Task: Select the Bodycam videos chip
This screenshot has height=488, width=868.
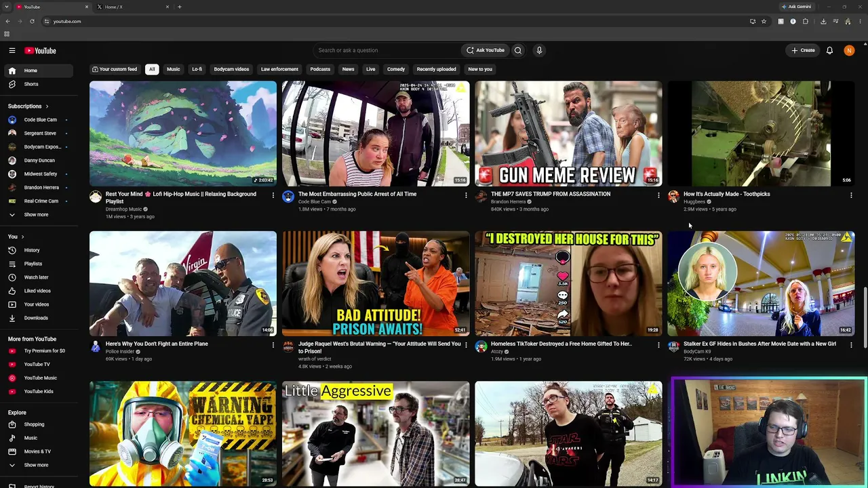Action: tap(231, 69)
